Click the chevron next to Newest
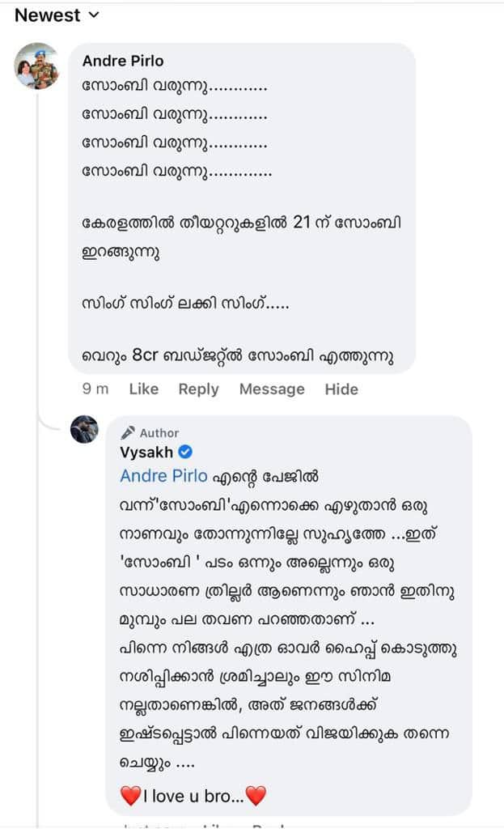The width and height of the screenshot is (504, 829). coord(94,15)
